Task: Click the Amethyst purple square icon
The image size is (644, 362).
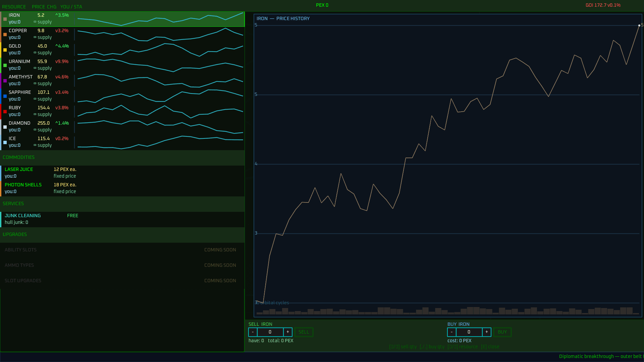Action: click(x=5, y=81)
